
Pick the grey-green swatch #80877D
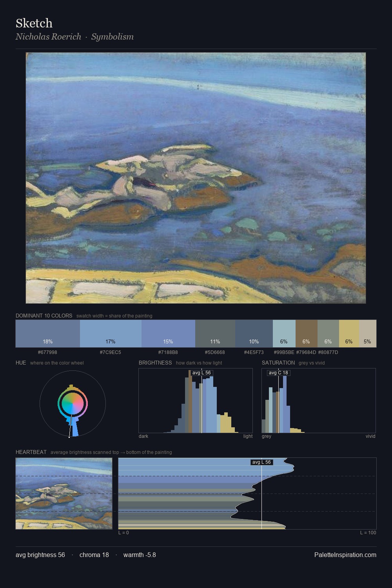(328, 334)
